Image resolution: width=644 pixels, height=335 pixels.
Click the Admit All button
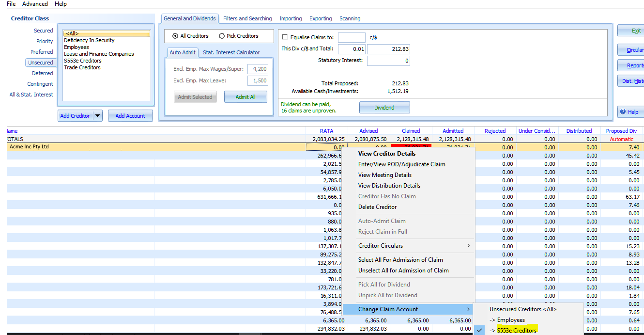click(x=245, y=97)
